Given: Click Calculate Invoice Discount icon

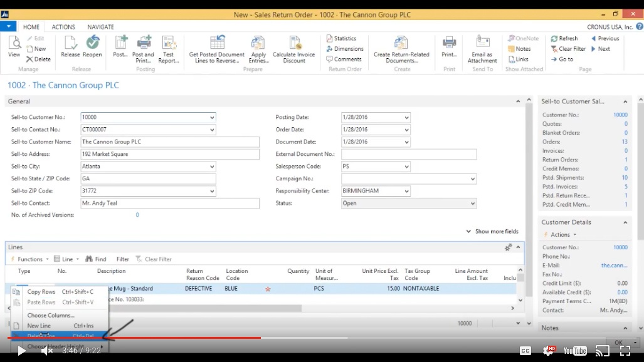Looking at the screenshot, I should [x=293, y=49].
